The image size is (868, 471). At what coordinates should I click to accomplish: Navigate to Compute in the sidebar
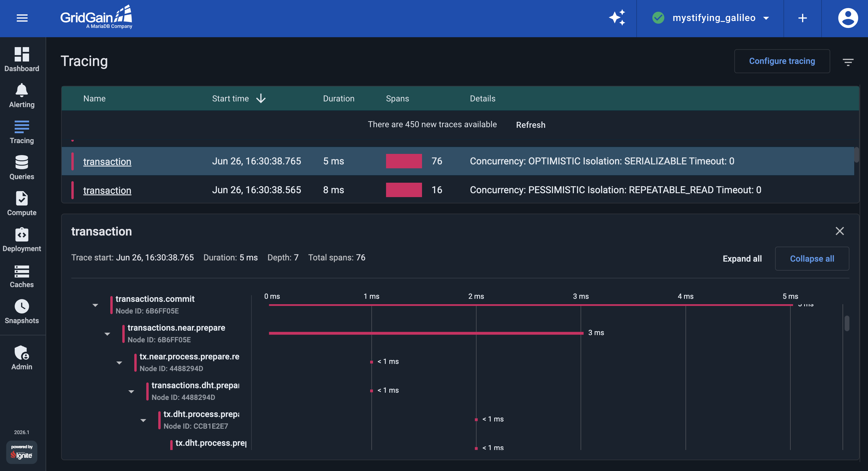point(22,204)
